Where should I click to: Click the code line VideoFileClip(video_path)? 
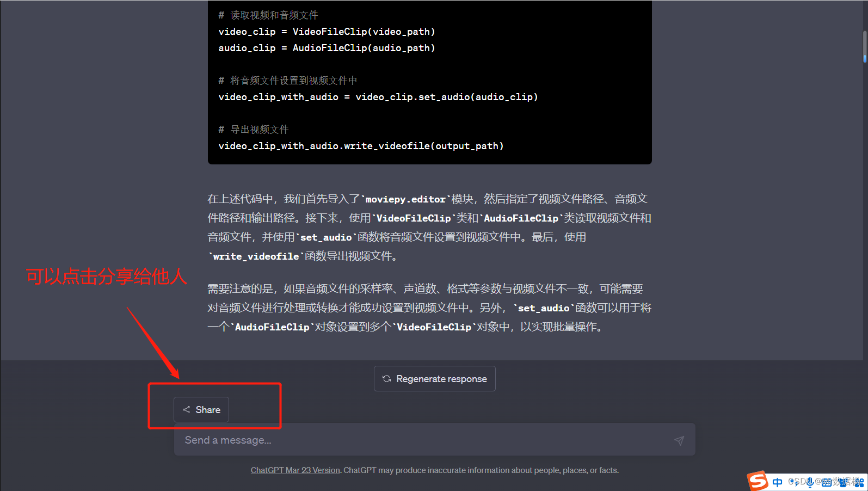[327, 32]
